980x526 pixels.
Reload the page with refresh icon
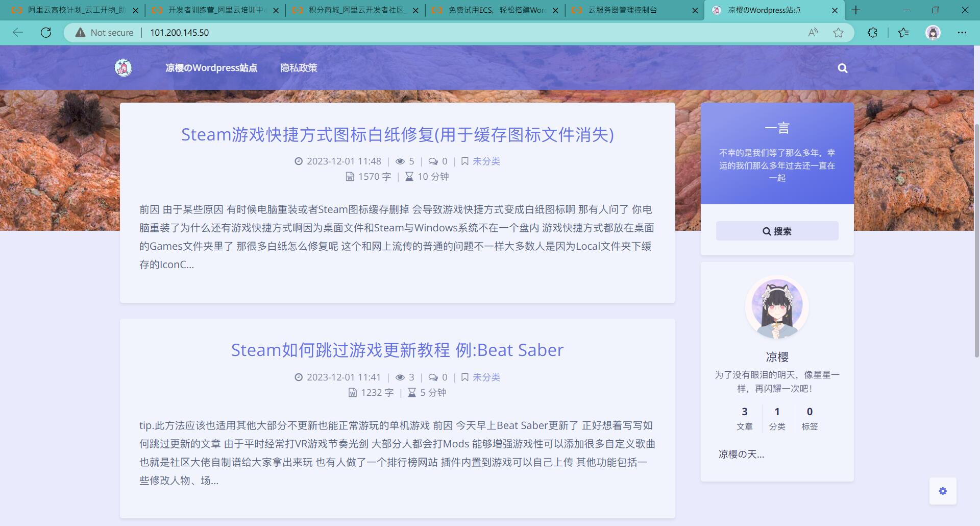click(46, 33)
